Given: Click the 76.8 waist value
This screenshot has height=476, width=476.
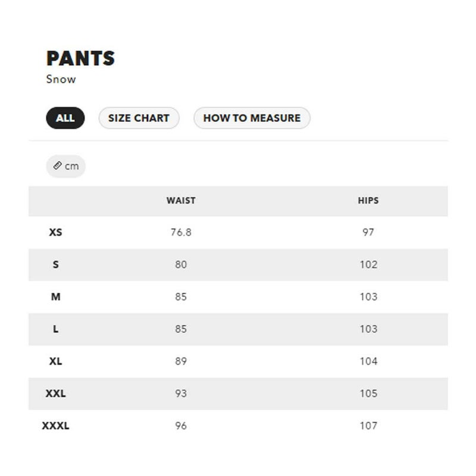Looking at the screenshot, I should [181, 232].
